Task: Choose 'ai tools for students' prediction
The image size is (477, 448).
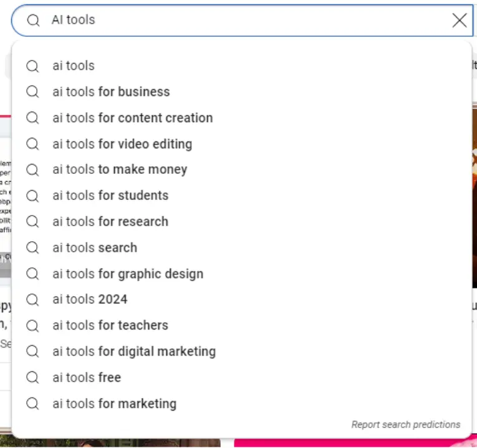Action: pos(110,196)
